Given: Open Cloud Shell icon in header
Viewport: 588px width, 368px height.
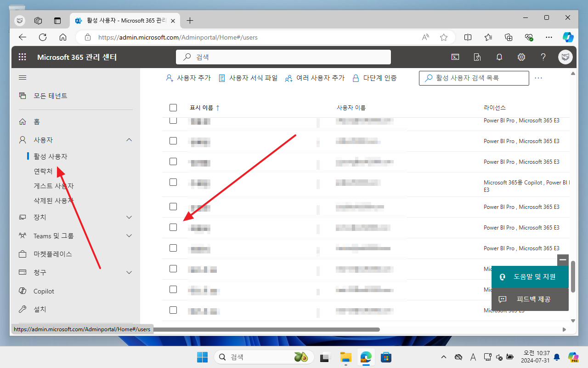Looking at the screenshot, I should 455,57.
